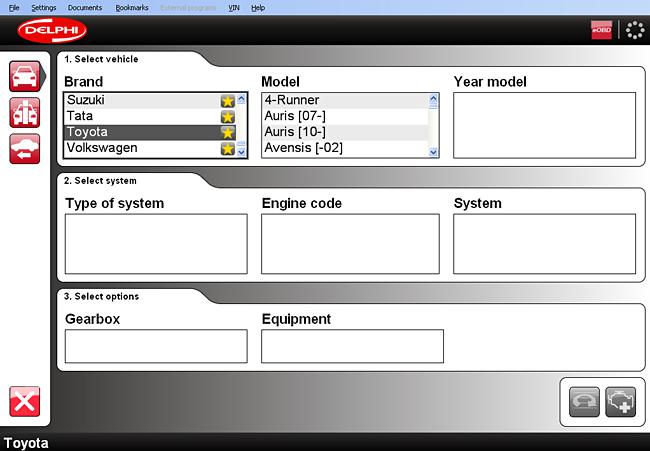The height and width of the screenshot is (451, 650).
Task: Click the Toyota status bar text
Action: click(x=26, y=443)
